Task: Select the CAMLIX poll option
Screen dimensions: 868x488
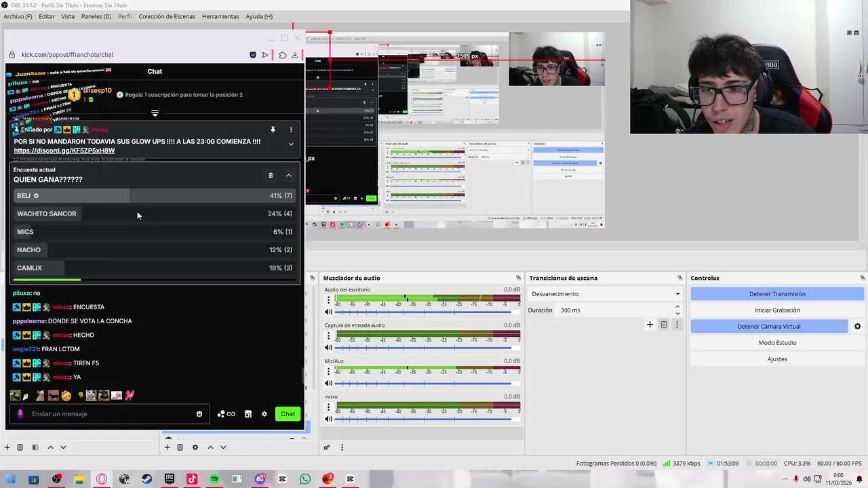Action: click(x=155, y=268)
